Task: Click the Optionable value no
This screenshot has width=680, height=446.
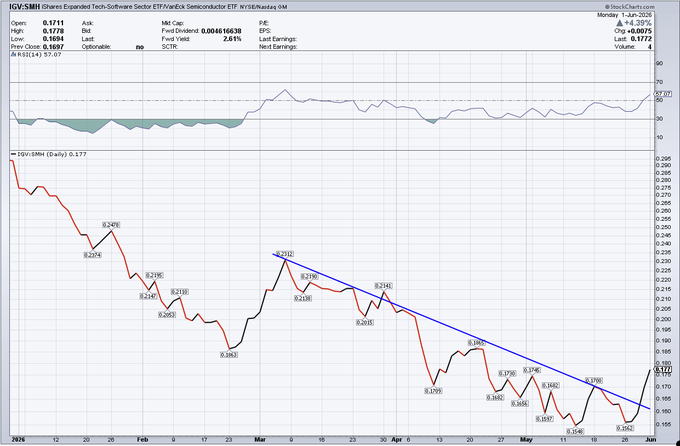Action: pyautogui.click(x=140, y=47)
